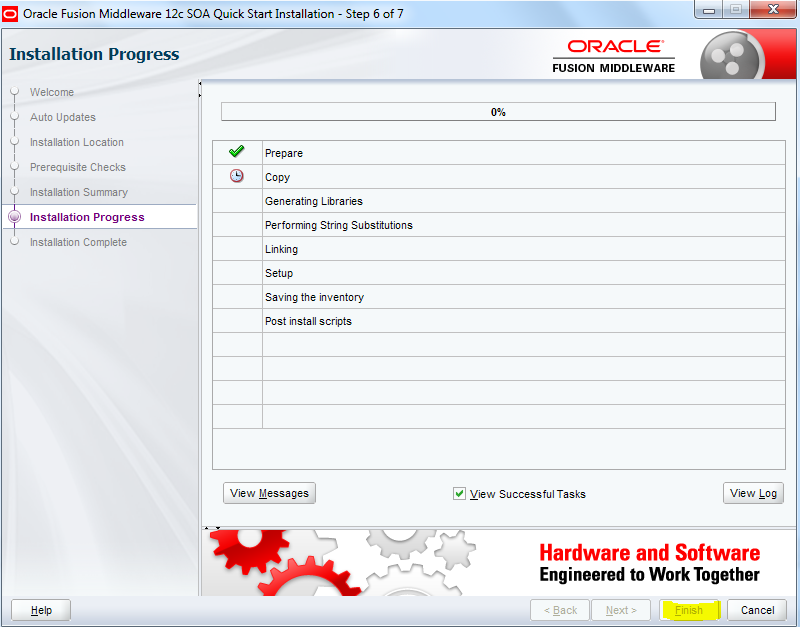
Task: Click the 0% progress bar
Action: [x=497, y=111]
